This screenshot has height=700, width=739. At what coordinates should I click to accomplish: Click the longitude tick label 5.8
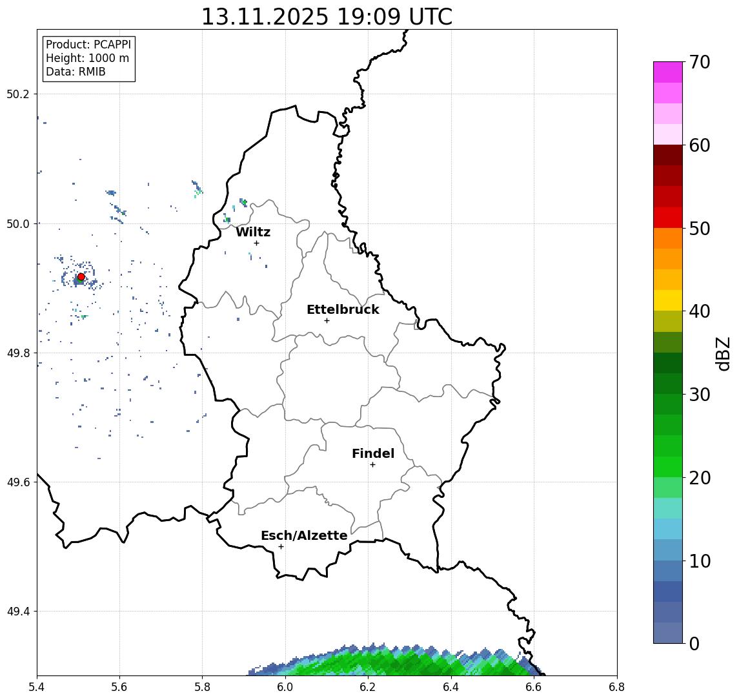[x=202, y=687]
